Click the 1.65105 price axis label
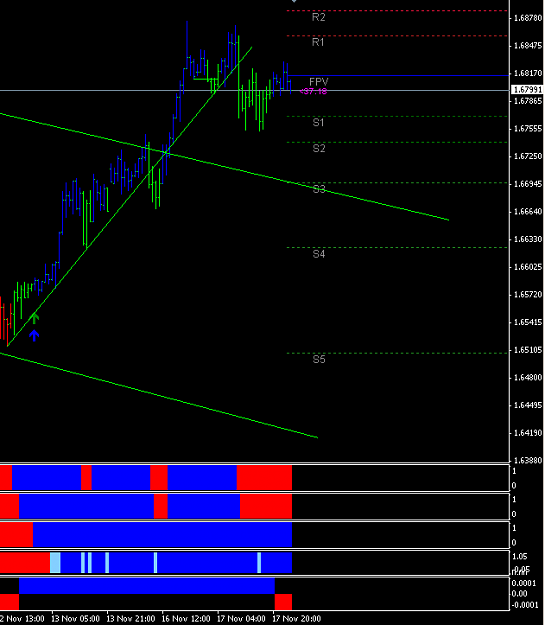 coord(528,350)
